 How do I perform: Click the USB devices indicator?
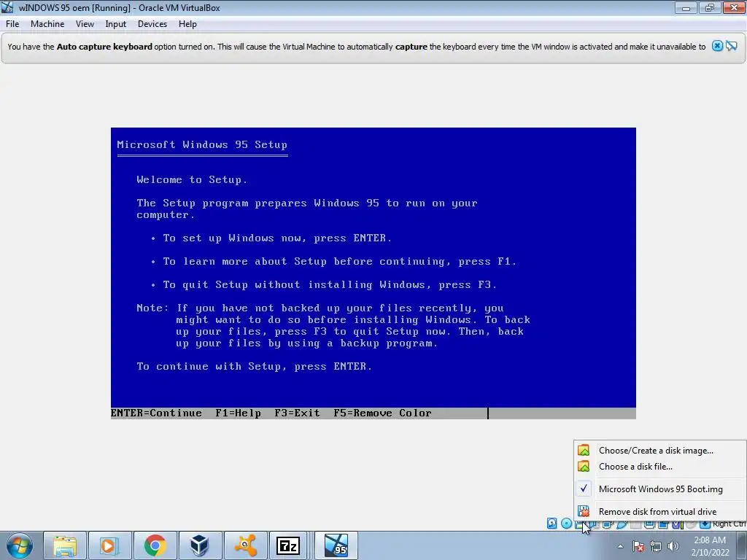click(x=622, y=524)
